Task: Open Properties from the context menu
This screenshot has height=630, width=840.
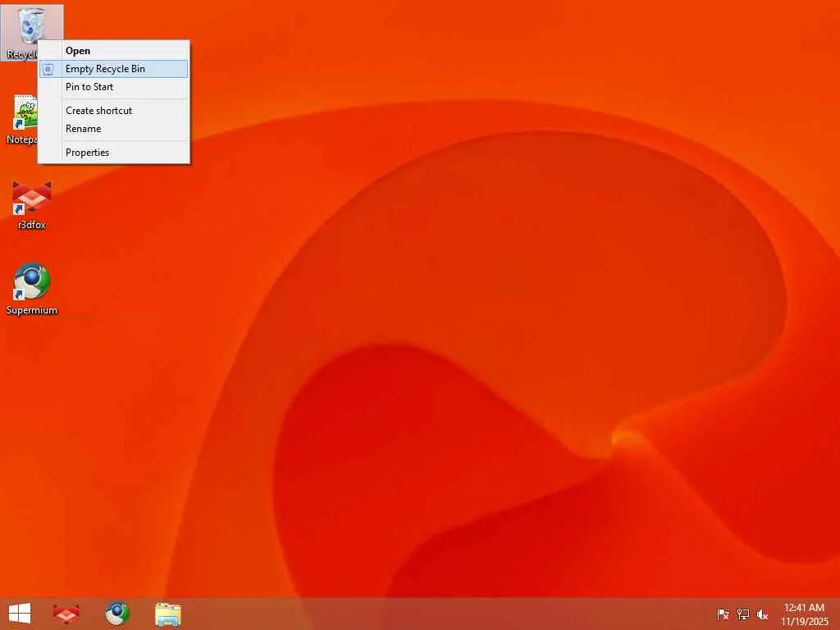Action: click(x=113, y=152)
